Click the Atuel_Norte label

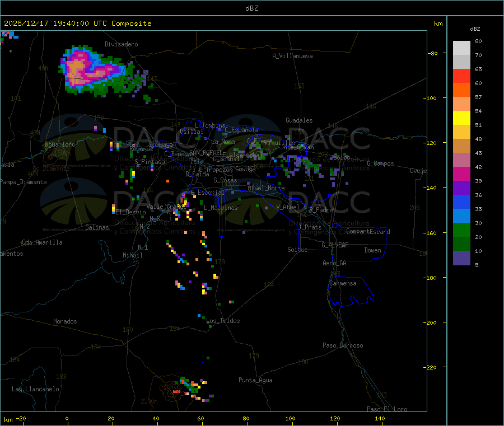tap(266, 188)
